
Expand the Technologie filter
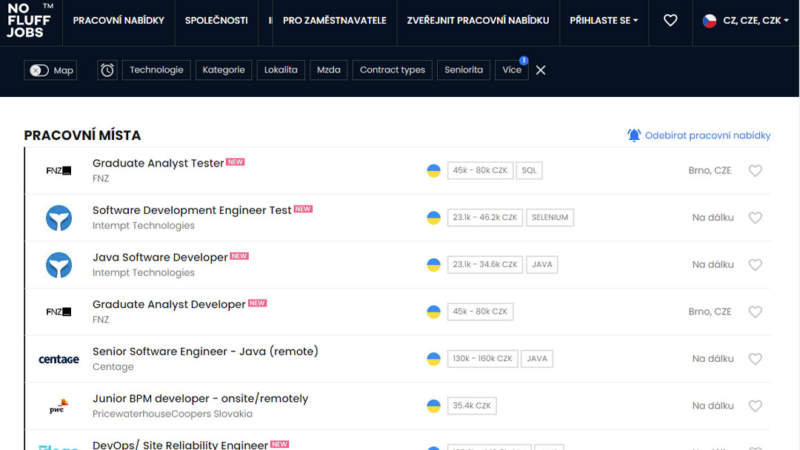(x=156, y=70)
